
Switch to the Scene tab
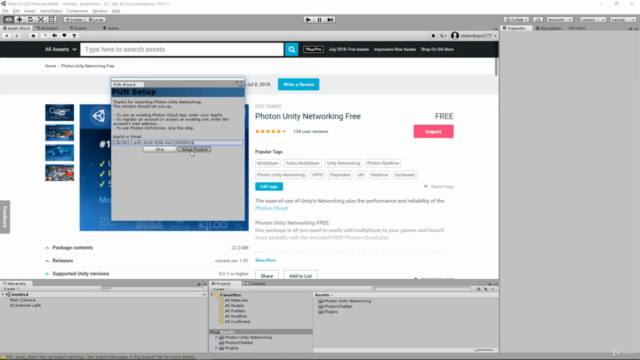(x=78, y=29)
